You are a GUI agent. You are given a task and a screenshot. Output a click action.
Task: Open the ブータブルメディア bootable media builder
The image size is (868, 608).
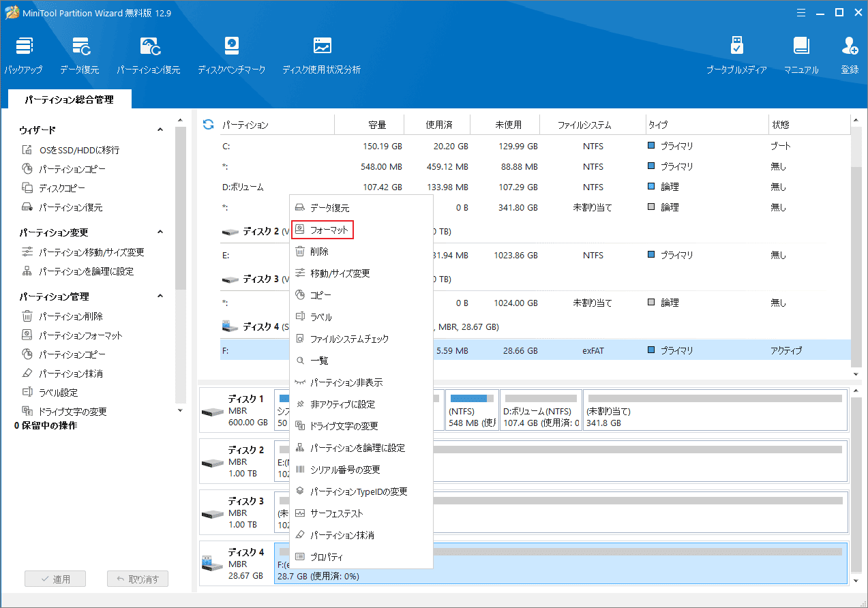(x=736, y=55)
